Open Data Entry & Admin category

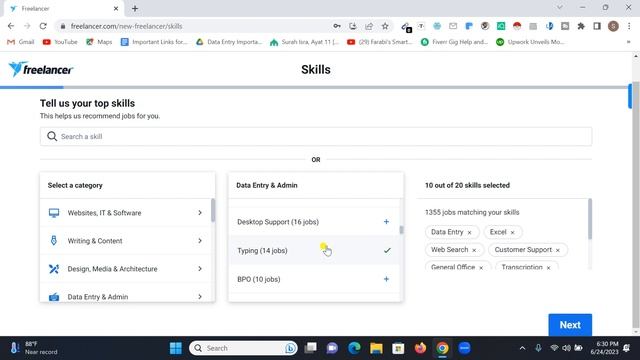coord(127,296)
